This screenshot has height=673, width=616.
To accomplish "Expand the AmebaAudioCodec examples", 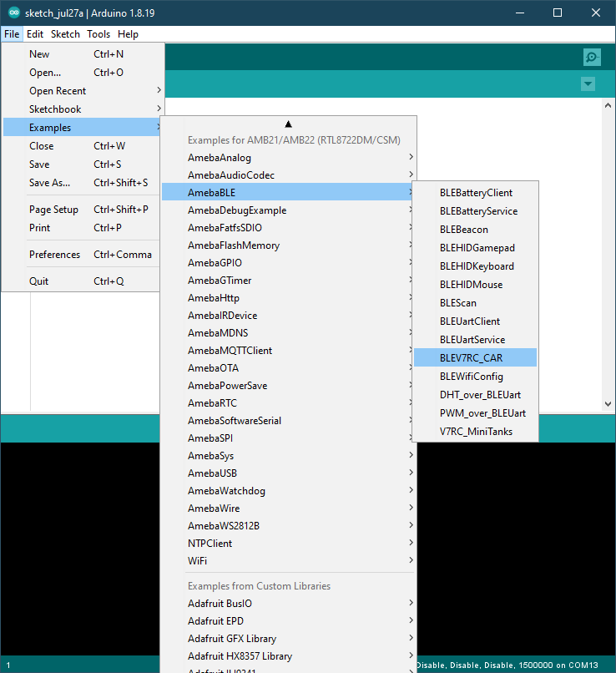I will [x=288, y=175].
